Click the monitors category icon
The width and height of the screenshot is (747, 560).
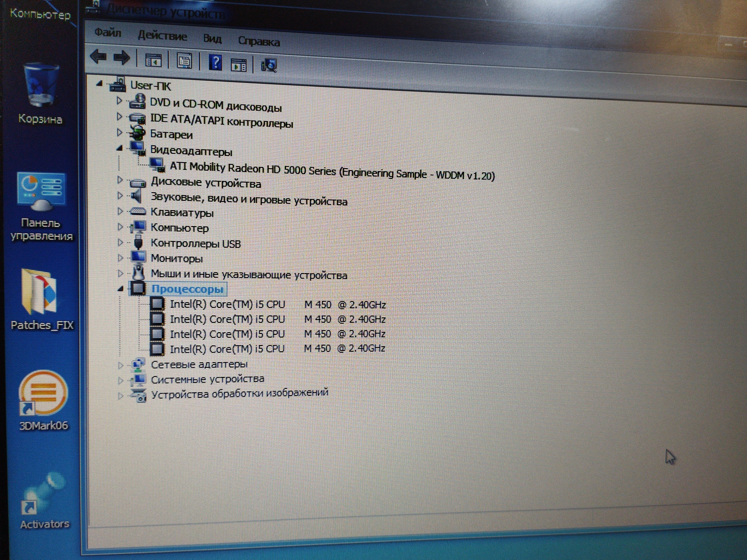tap(138, 257)
